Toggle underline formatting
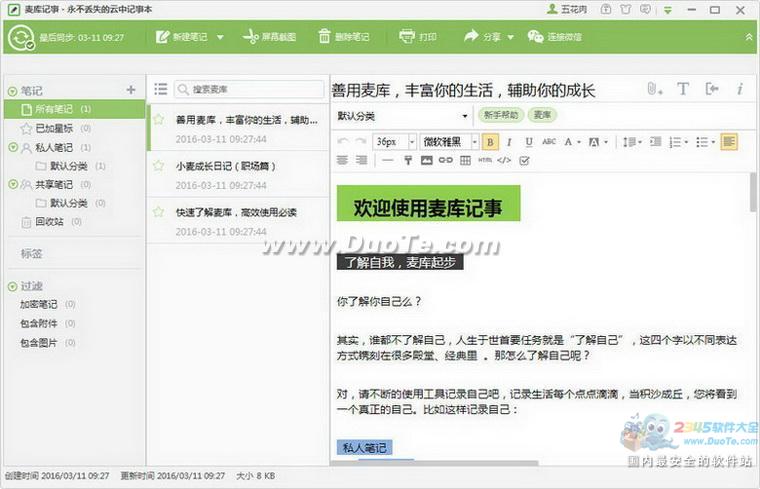 click(x=529, y=142)
